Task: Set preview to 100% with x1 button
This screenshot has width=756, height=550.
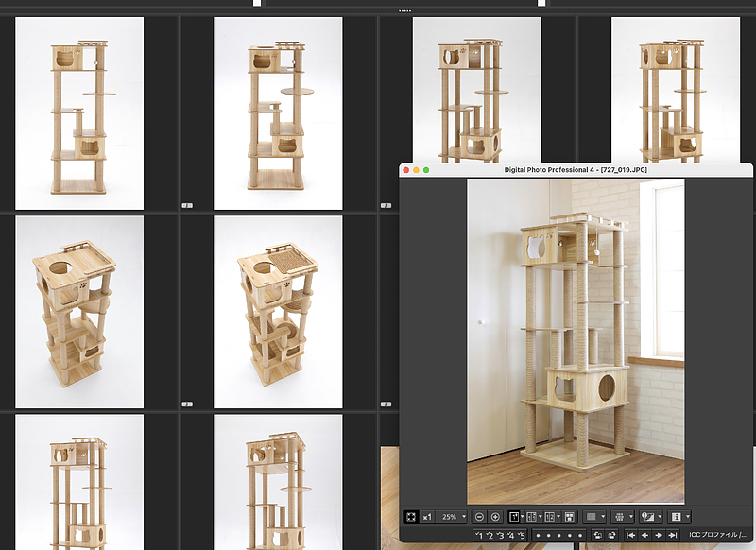Action: 427,517
